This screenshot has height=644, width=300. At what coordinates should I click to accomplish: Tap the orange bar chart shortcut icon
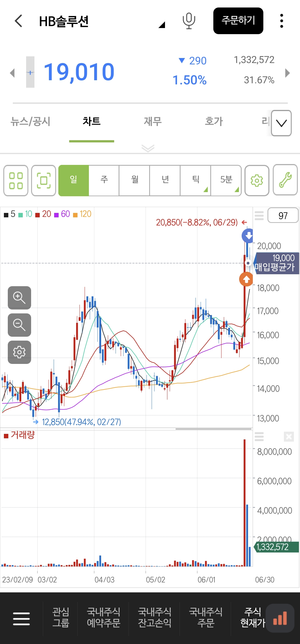280,618
